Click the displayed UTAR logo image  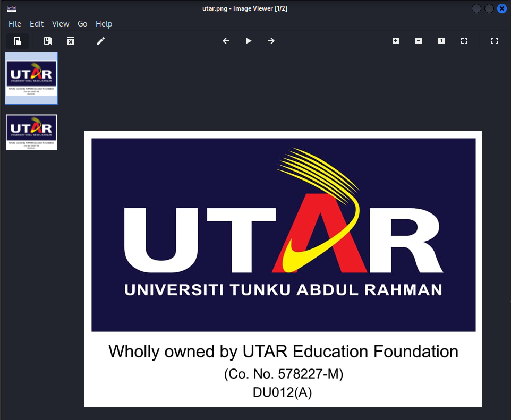[x=283, y=268]
